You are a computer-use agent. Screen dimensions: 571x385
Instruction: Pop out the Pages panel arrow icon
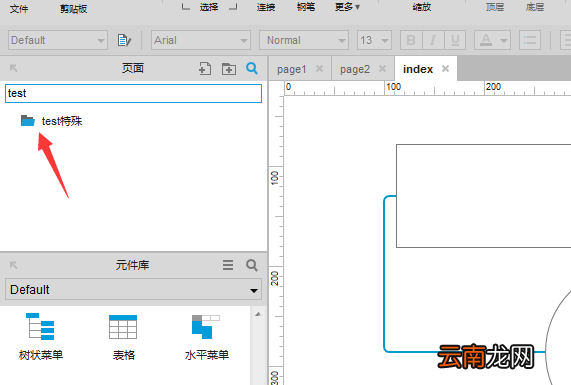pos(13,68)
